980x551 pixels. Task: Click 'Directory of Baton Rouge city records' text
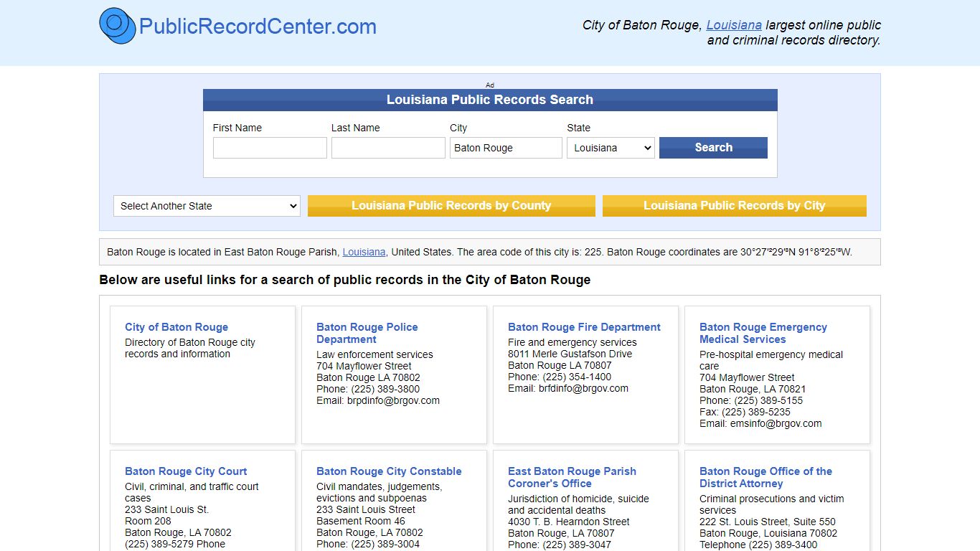190,348
